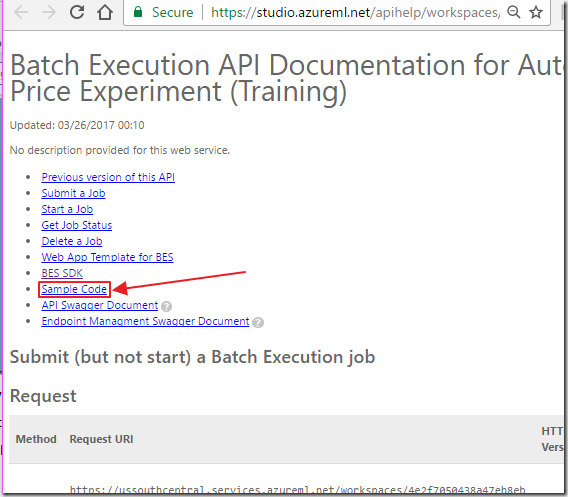Open Web App Template for BES

point(107,257)
